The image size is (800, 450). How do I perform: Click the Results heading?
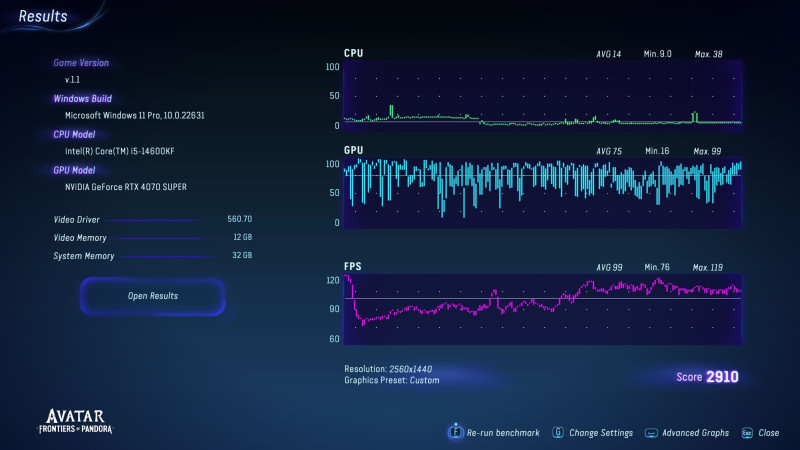(x=43, y=16)
